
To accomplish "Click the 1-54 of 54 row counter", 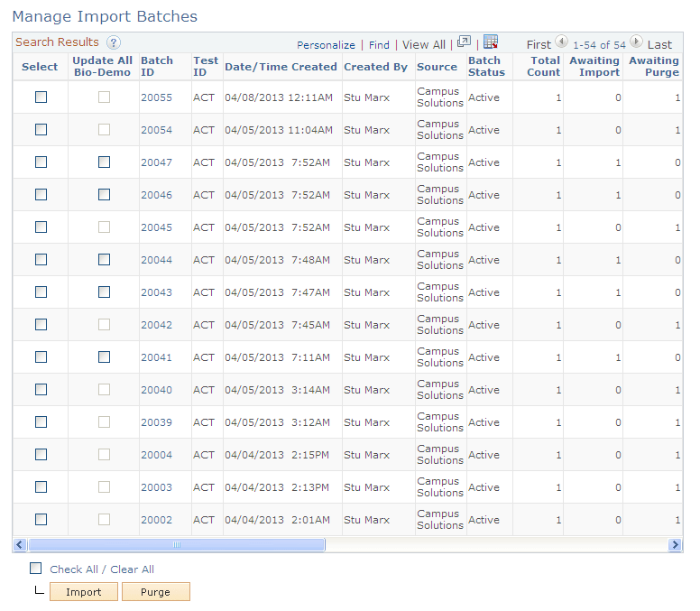I will [599, 45].
